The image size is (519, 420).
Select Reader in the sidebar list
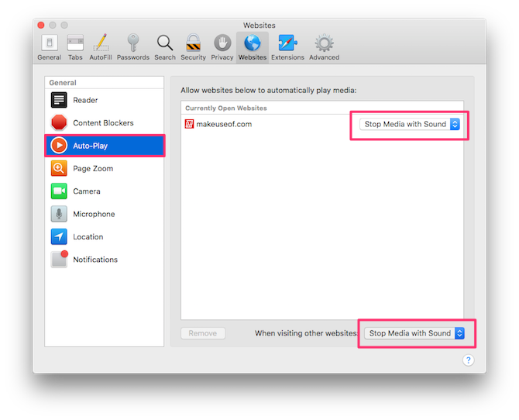pos(105,100)
